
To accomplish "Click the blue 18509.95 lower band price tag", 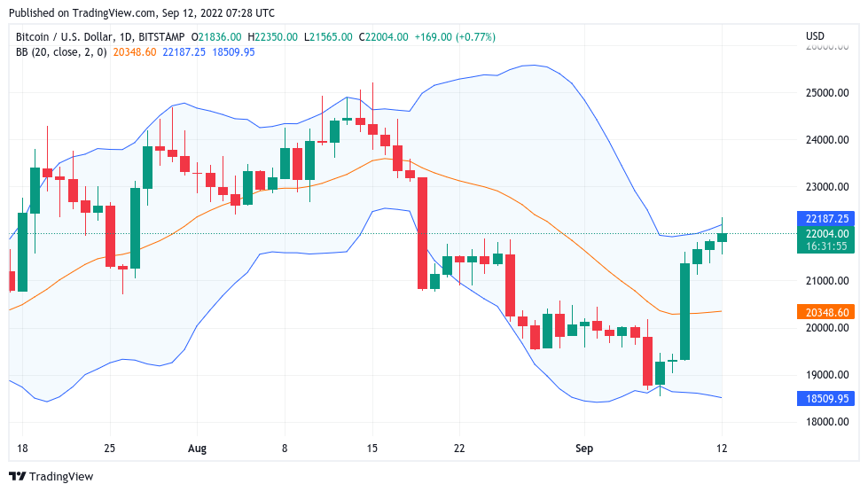I will pyautogui.click(x=826, y=399).
